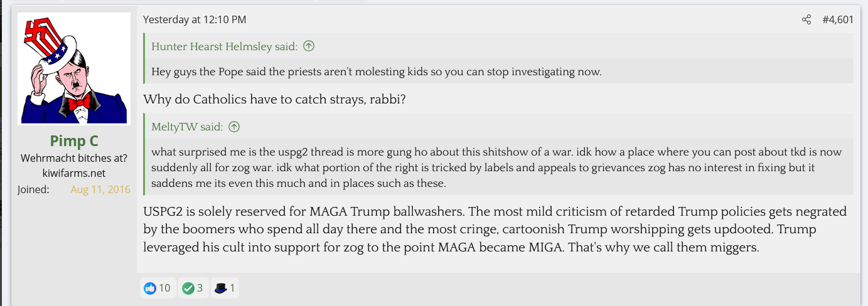Click 'MeltyTW said:' quote header
The image size is (868, 306).
[187, 127]
